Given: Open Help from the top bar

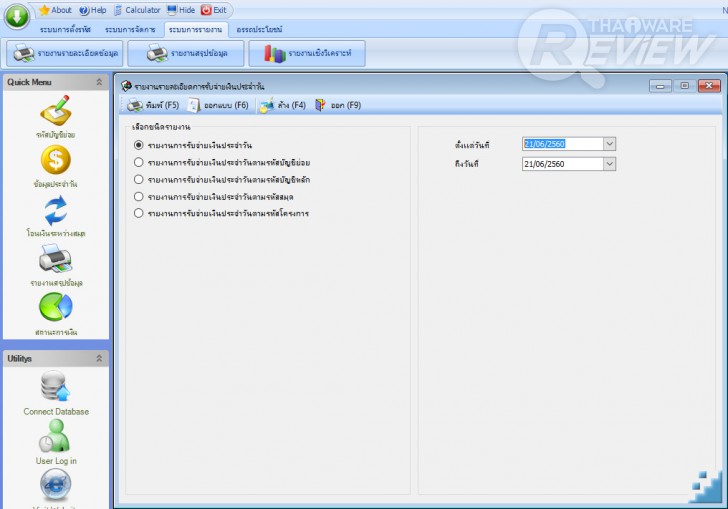Looking at the screenshot, I should [93, 10].
